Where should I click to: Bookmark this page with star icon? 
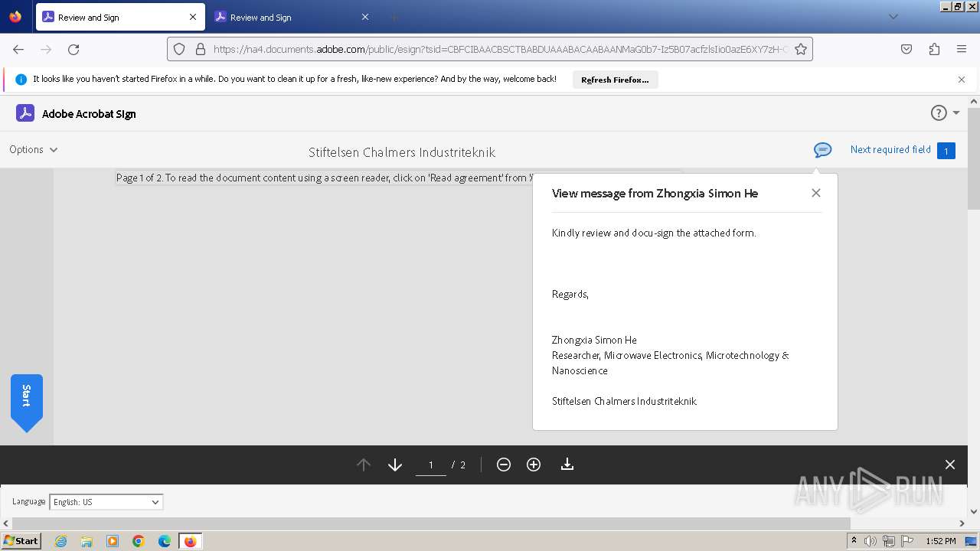coord(801,49)
